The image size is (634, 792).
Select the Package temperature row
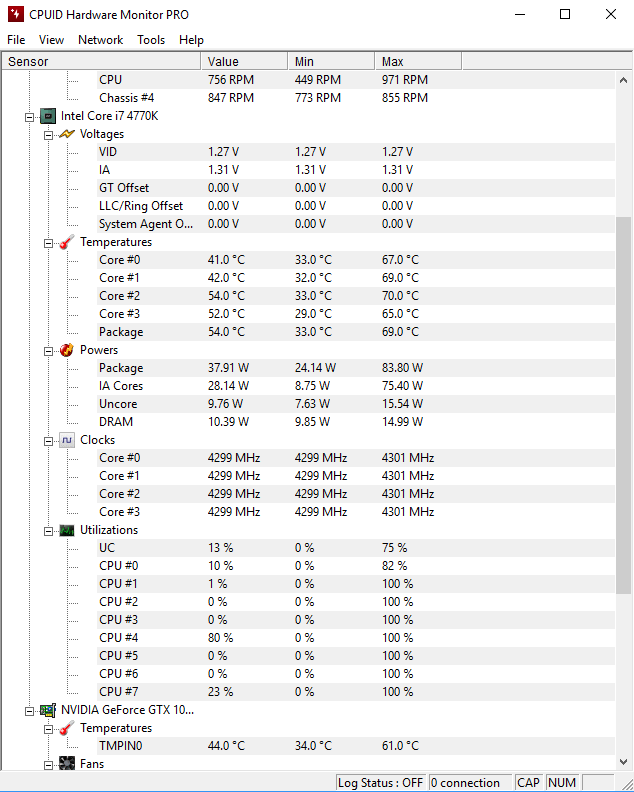click(308, 332)
